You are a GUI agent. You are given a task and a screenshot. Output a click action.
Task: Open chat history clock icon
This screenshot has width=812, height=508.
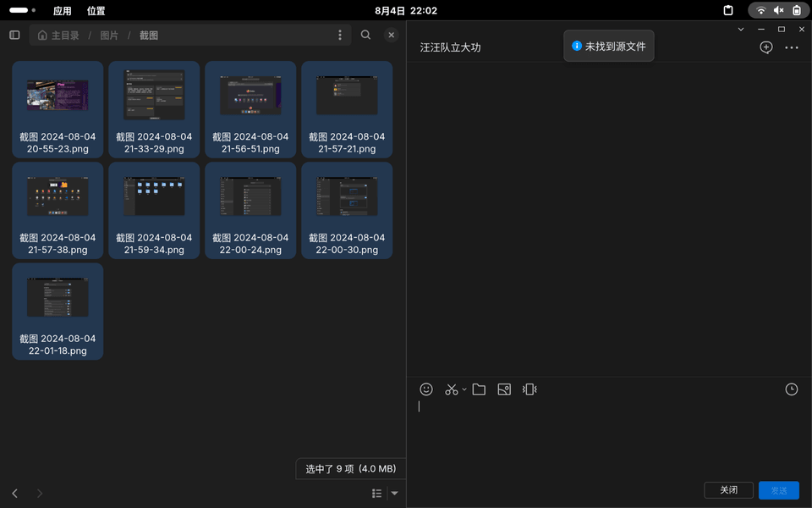[x=791, y=389]
